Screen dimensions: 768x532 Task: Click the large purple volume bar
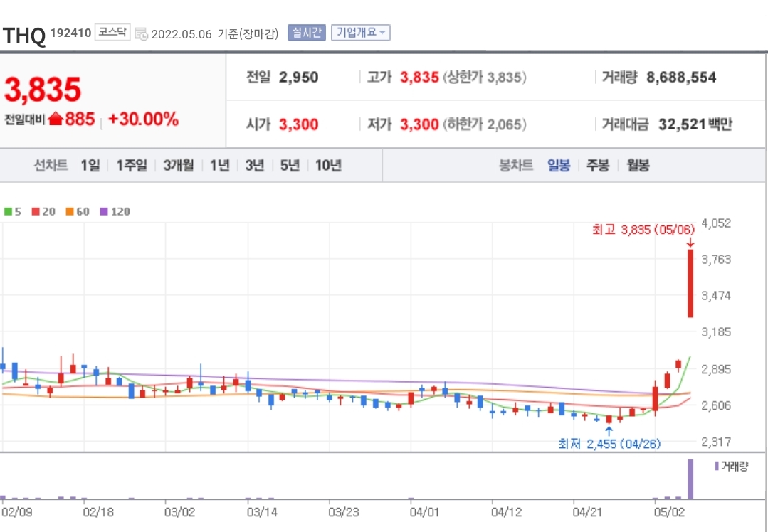tap(690, 479)
